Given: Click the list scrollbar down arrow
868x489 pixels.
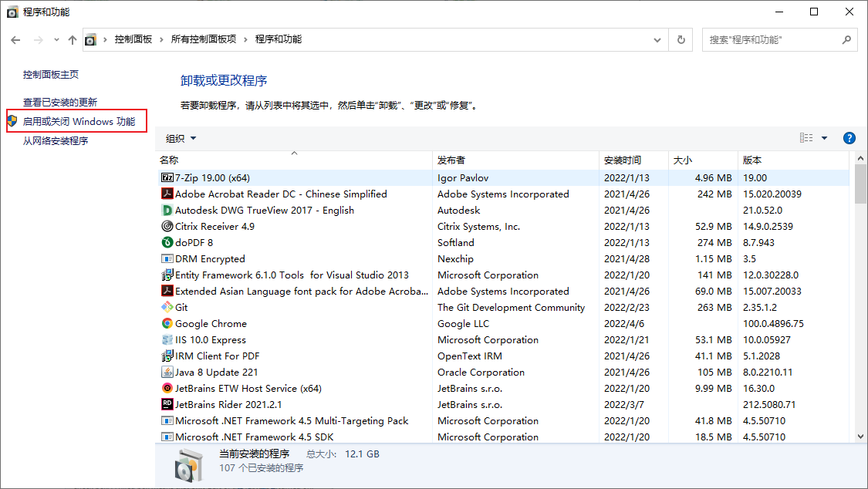Looking at the screenshot, I should pyautogui.click(x=860, y=437).
